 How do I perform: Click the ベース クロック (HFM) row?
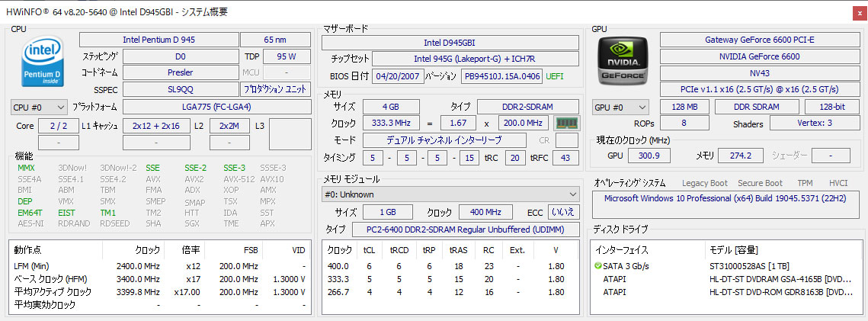[159, 279]
